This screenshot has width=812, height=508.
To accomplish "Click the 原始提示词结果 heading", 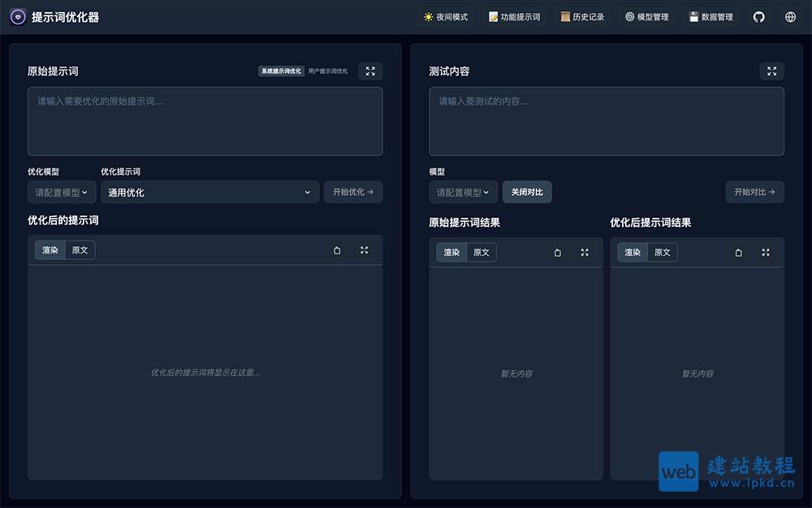I will coord(464,223).
